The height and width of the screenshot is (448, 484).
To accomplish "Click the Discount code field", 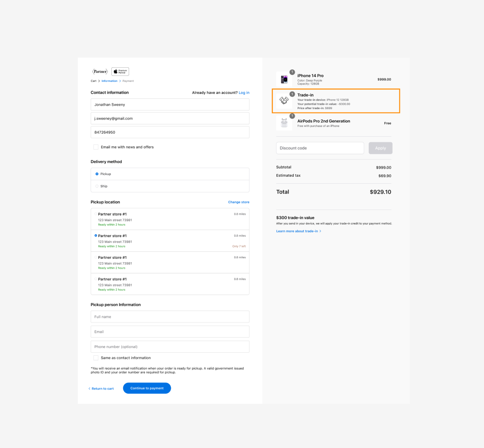I will click(x=320, y=148).
